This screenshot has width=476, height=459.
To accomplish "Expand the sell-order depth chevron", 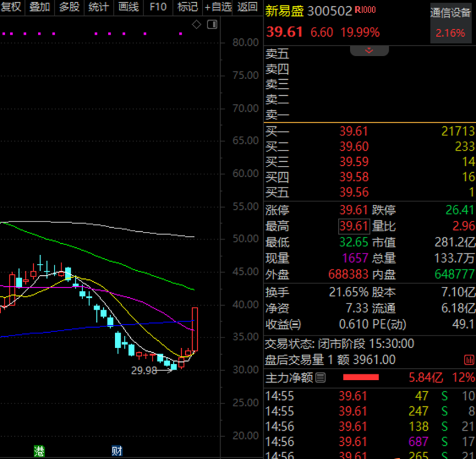I will tap(369, 50).
